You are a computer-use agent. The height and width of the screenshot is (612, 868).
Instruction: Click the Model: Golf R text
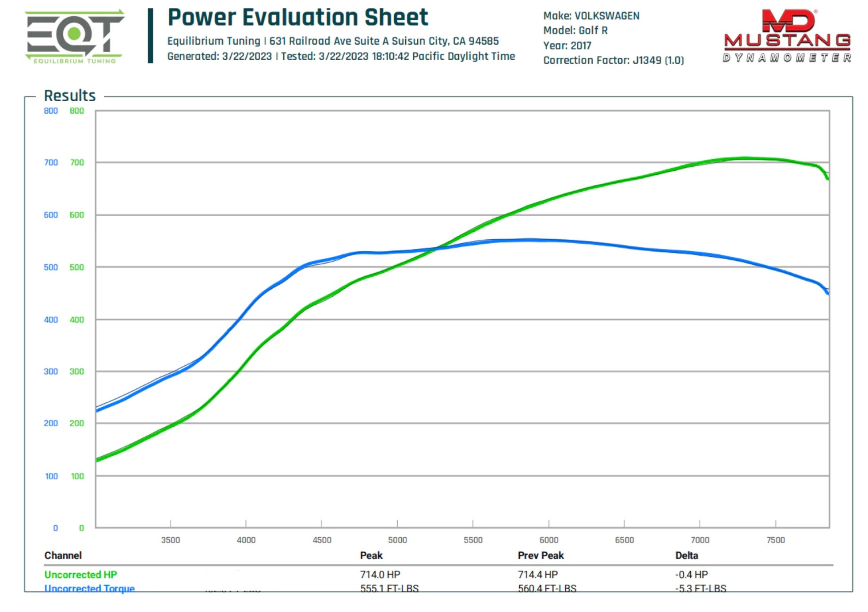pyautogui.click(x=575, y=31)
